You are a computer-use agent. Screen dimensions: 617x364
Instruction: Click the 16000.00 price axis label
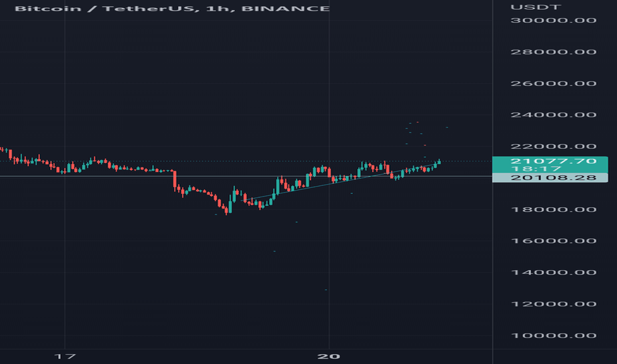point(553,241)
